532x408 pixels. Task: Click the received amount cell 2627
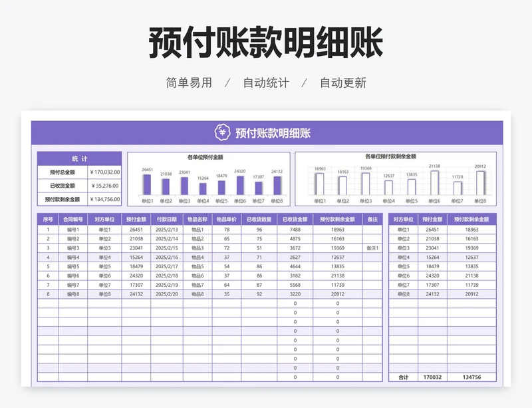click(x=295, y=258)
